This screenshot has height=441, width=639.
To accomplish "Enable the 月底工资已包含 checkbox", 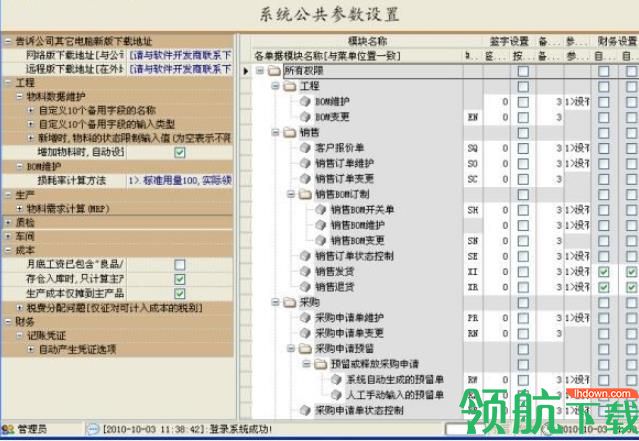I will click(x=180, y=265).
